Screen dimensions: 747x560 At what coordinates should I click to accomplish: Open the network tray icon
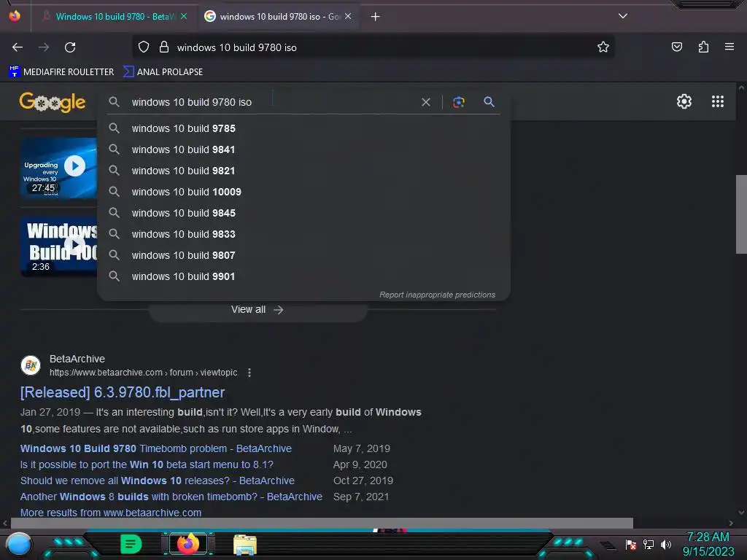pos(649,544)
